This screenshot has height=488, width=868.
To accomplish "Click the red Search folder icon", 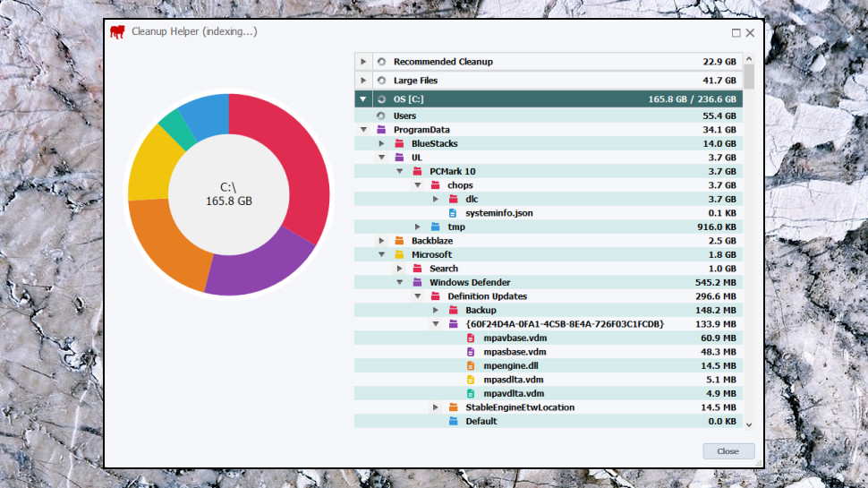I will click(x=417, y=268).
